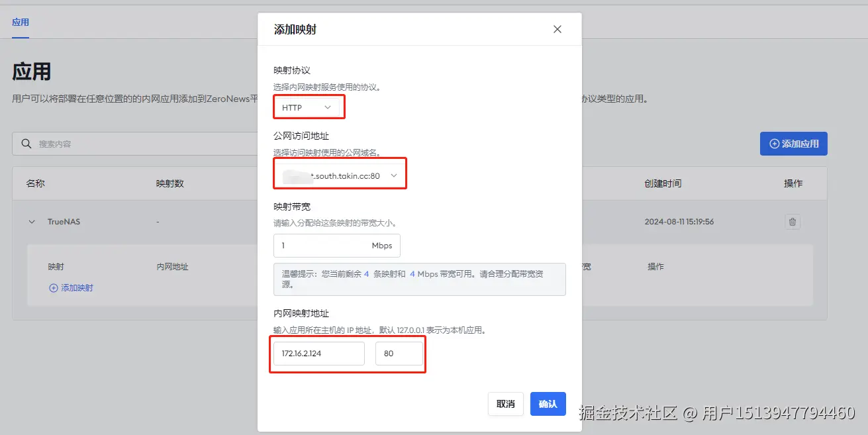
Task: Click the 添加应用 button
Action: click(793, 144)
